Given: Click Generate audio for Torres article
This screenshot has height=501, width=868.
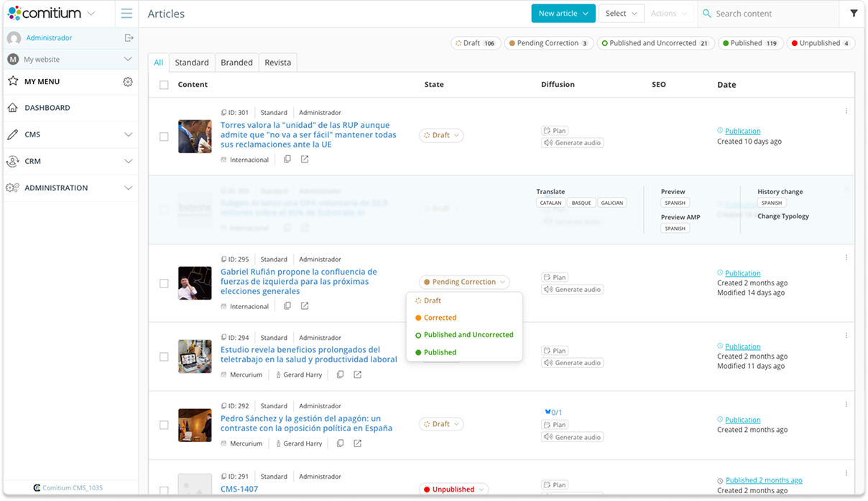Looking at the screenshot, I should (x=572, y=143).
